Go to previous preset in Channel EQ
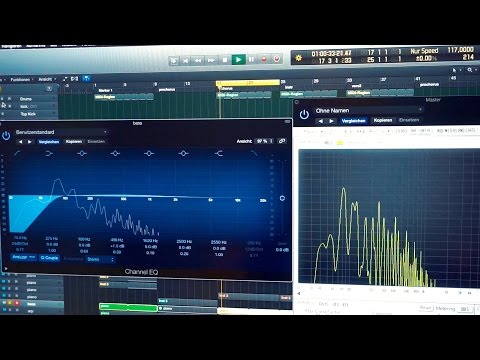This screenshot has height=360, width=480. [20, 142]
